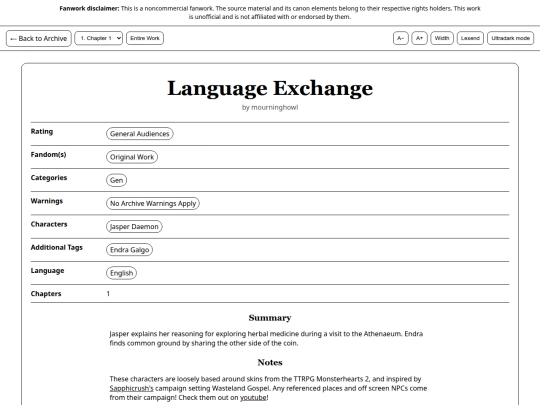Select the General Audiences rating tag

point(139,134)
